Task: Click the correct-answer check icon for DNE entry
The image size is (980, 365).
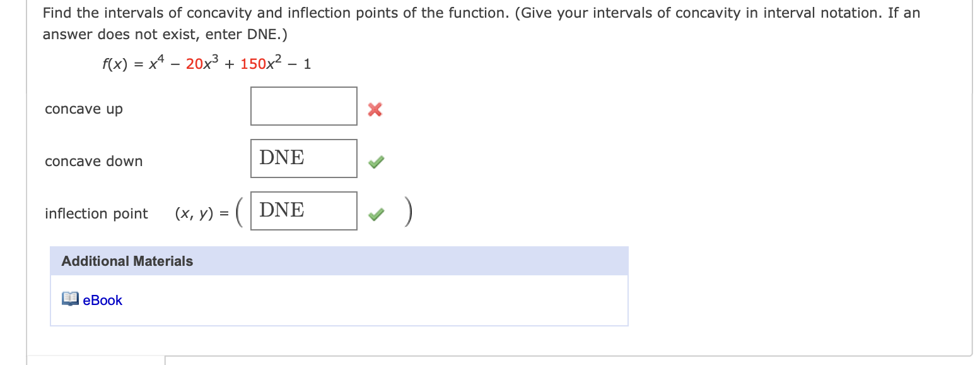Action: pyautogui.click(x=375, y=162)
